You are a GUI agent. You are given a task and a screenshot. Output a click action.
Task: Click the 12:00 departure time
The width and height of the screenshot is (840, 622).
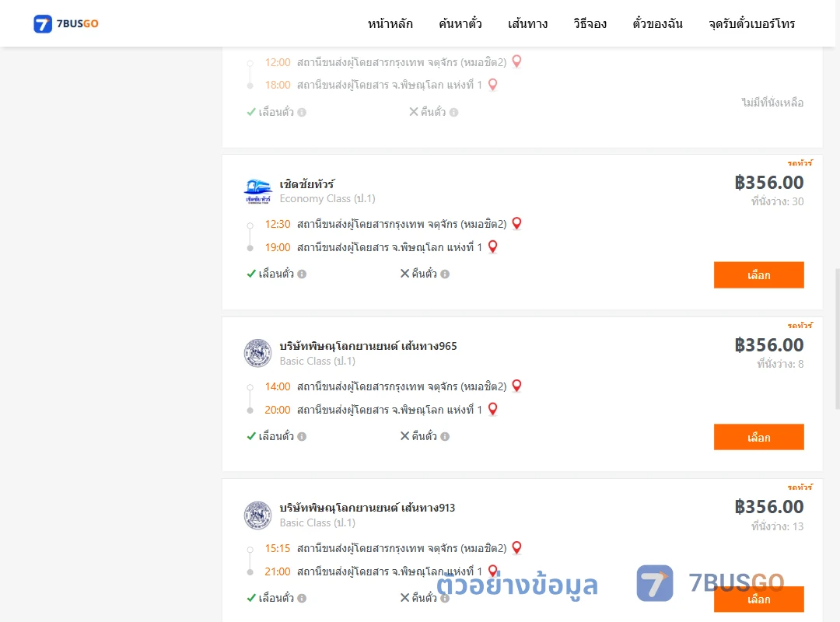[278, 62]
